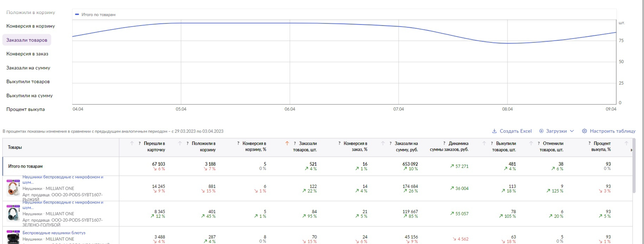Image resolution: width=644 pixels, height=244 pixels.
Task: Open help for Выкупили товаров column
Action: pos(492,143)
